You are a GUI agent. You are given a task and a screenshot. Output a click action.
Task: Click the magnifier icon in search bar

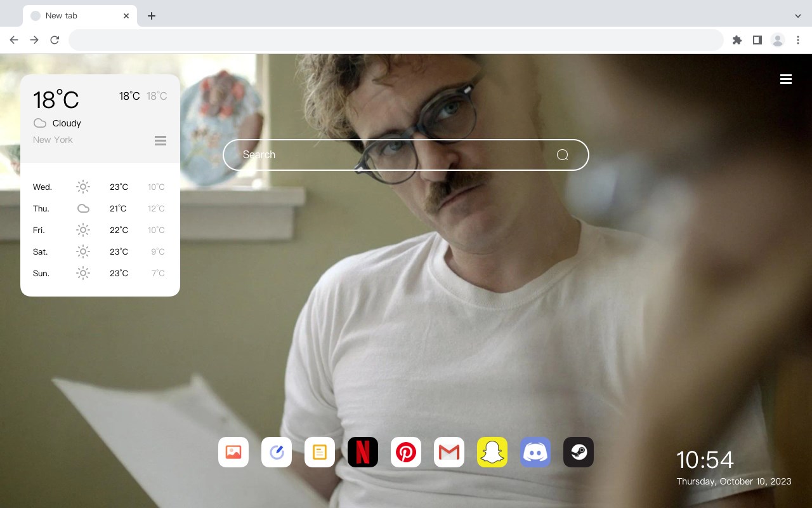tap(562, 155)
